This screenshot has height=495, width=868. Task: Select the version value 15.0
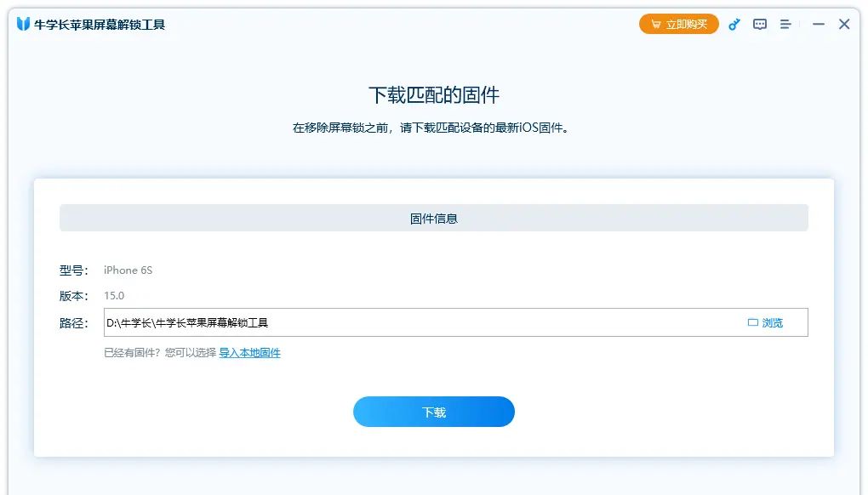pyautogui.click(x=114, y=296)
